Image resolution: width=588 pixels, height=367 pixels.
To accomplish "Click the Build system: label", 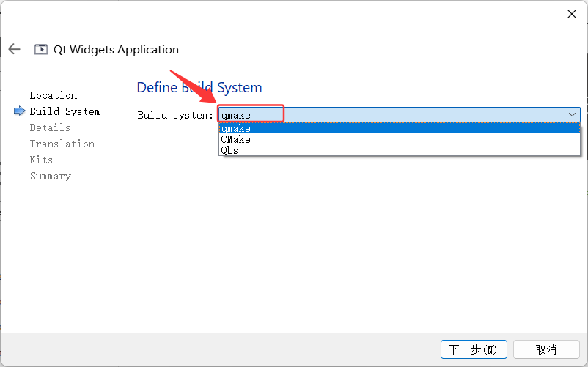I will pyautogui.click(x=175, y=115).
